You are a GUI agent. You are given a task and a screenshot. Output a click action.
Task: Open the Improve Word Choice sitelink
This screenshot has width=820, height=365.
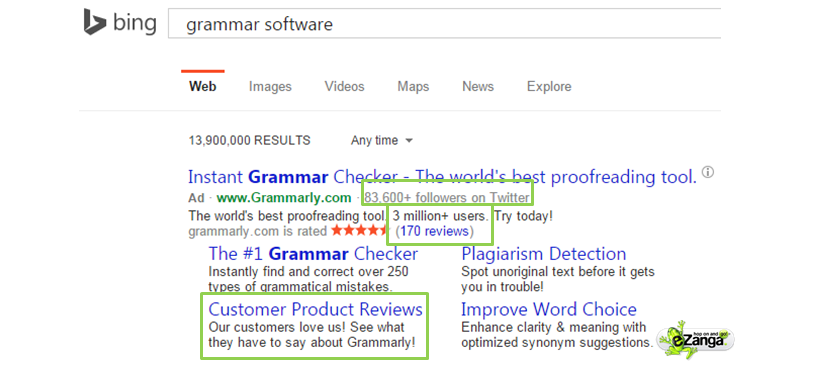pyautogui.click(x=549, y=309)
